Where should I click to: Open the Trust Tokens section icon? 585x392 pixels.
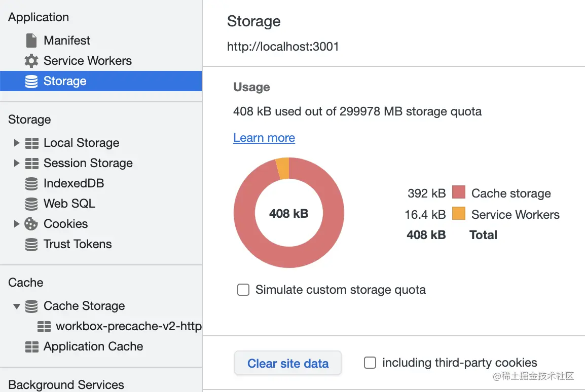click(31, 244)
